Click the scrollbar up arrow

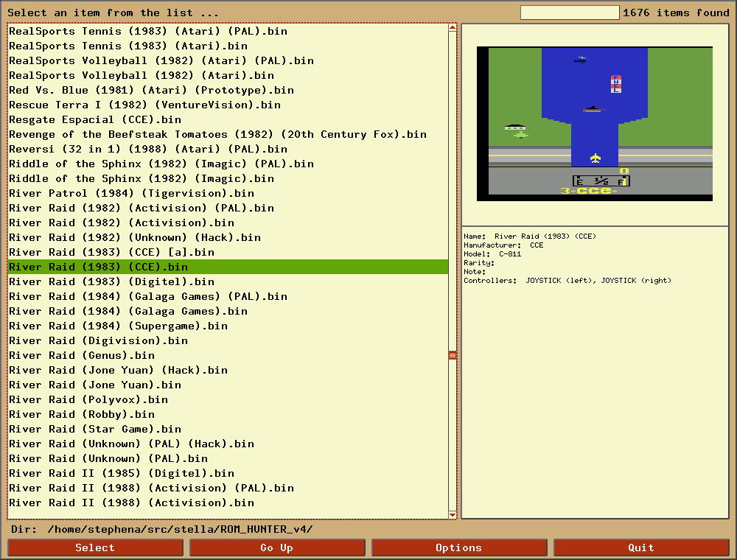coord(453,29)
